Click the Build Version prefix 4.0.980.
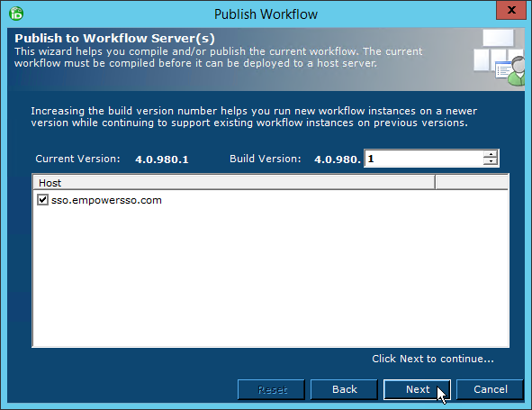532x410 pixels. coord(338,159)
